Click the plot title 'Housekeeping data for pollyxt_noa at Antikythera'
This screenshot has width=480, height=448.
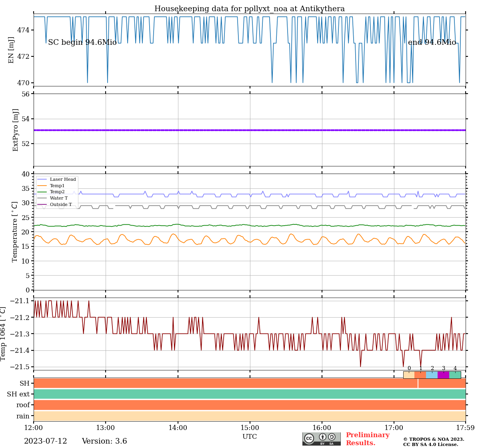point(250,9)
